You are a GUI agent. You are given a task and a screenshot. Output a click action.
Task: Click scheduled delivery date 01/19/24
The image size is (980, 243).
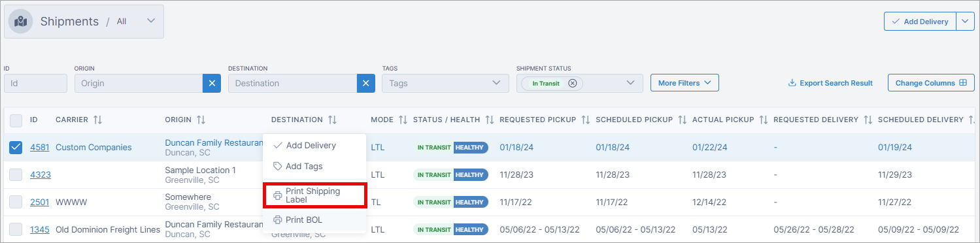point(894,148)
